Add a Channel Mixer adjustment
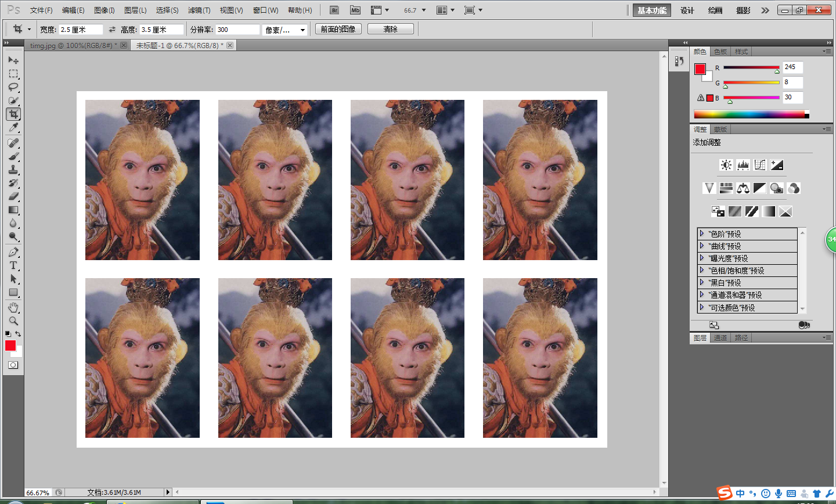The width and height of the screenshot is (836, 504). [794, 188]
